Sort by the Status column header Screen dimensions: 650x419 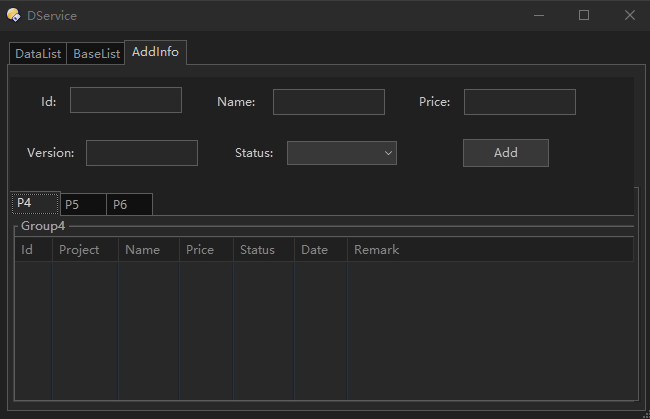pos(264,249)
